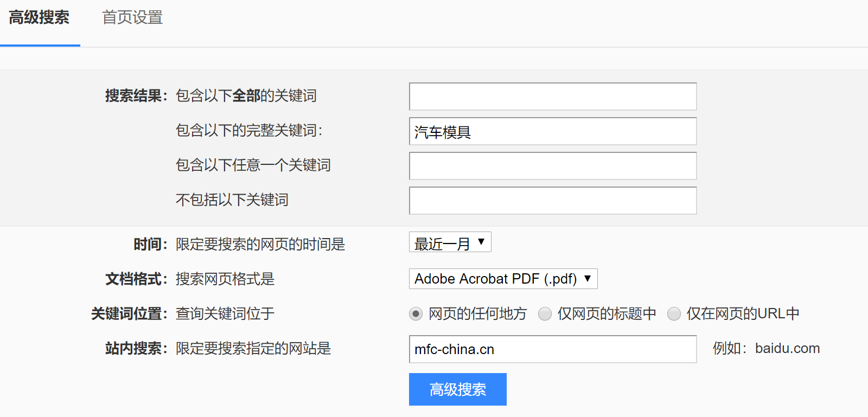Enable the 仅在网页的URL中 radio button
Image resolution: width=868 pixels, height=417 pixels.
[x=674, y=314]
